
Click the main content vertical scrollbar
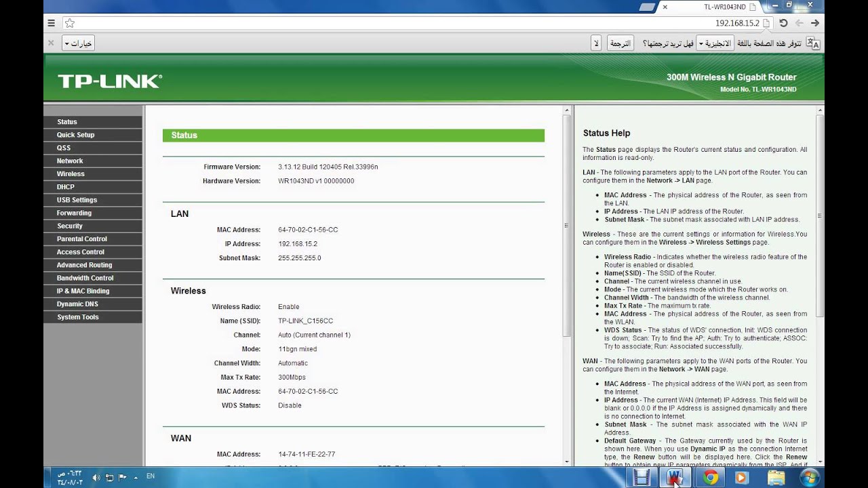point(567,226)
